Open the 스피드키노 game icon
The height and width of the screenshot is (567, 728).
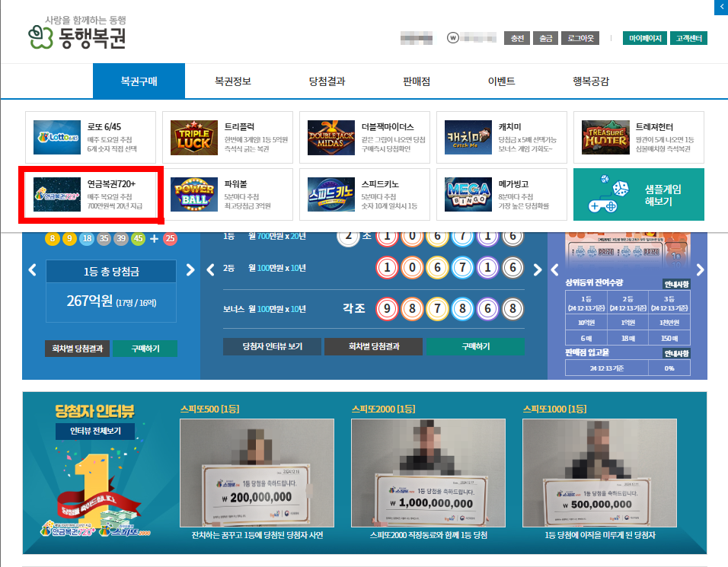pyautogui.click(x=331, y=194)
